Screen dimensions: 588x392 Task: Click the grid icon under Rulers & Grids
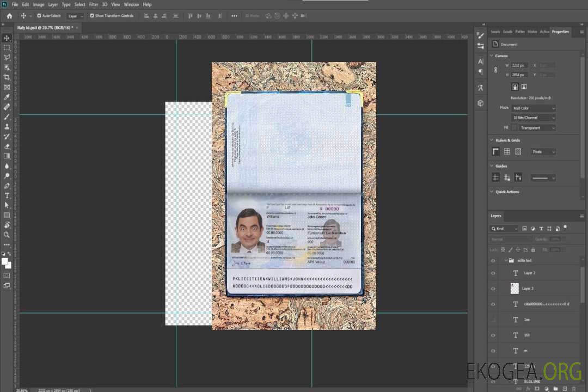tap(507, 152)
